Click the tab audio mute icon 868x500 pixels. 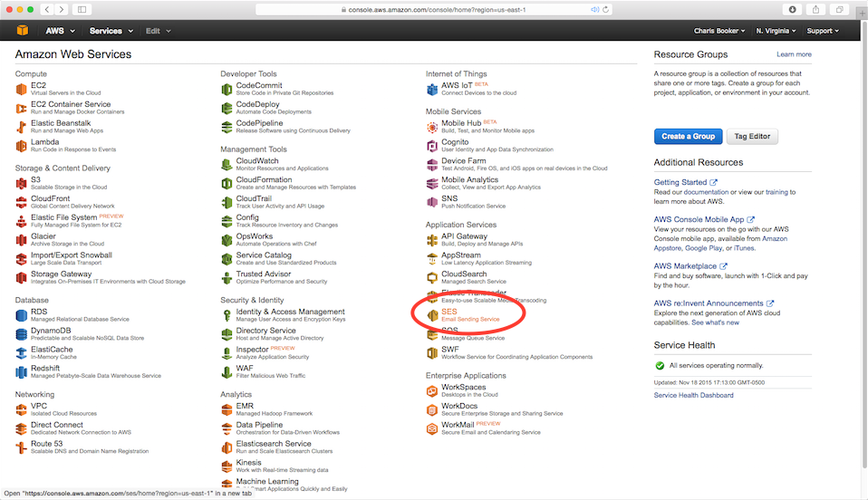[594, 9]
